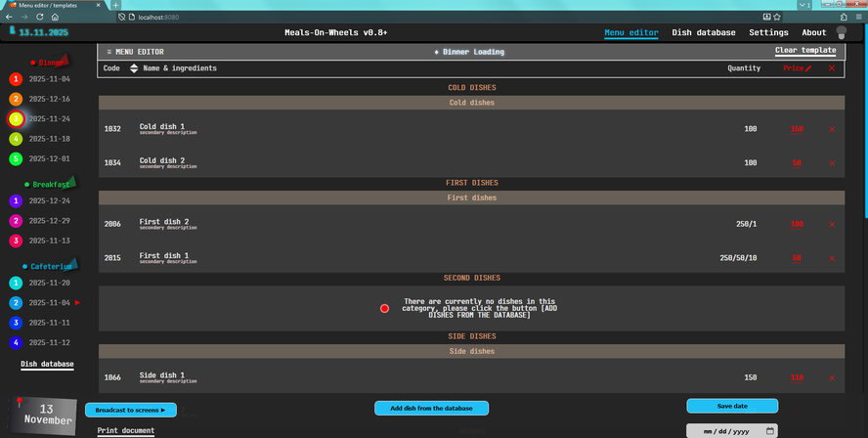Image resolution: width=868 pixels, height=438 pixels.
Task: Select Breakfast date 2025-12-29
Action: coord(49,221)
